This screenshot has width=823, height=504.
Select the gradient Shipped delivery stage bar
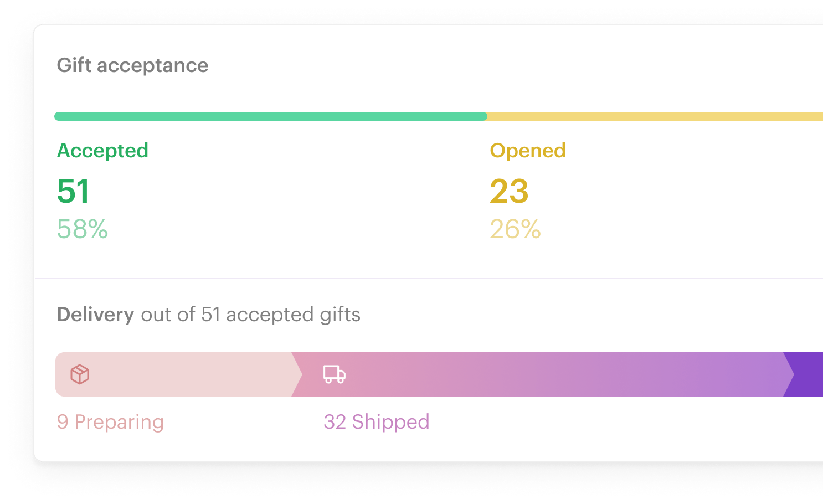pyautogui.click(x=543, y=374)
